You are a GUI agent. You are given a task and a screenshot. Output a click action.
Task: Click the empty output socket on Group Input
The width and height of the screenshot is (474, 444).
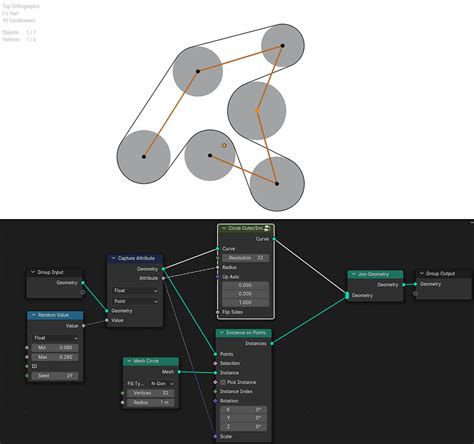pos(83,292)
